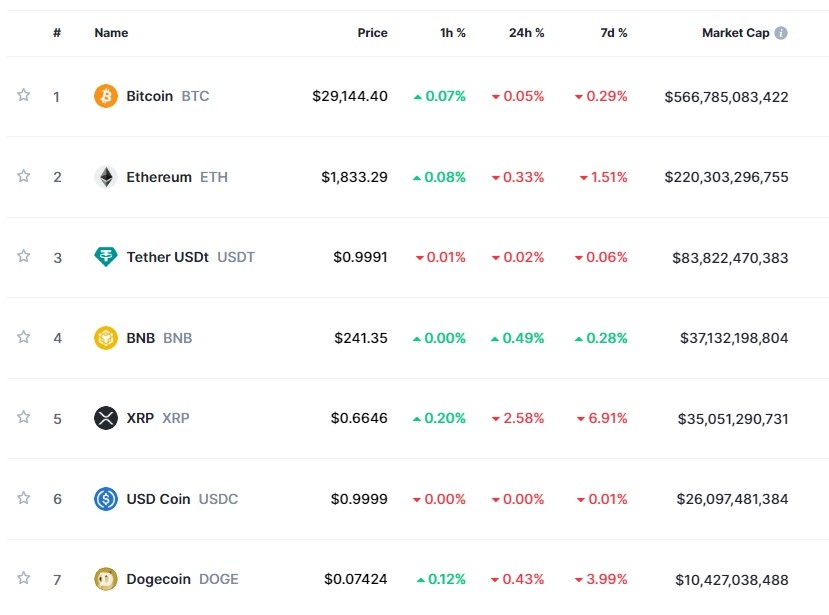
Task: Favorite XRP with its star
Action: tap(23, 417)
